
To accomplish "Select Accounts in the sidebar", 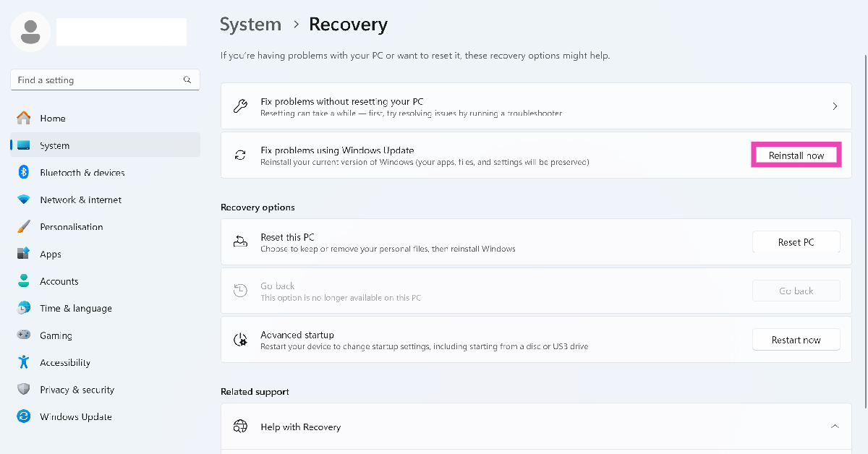I will point(59,281).
